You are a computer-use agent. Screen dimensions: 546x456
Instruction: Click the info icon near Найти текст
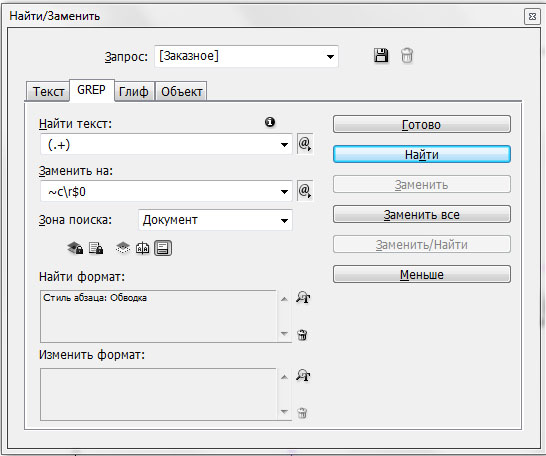click(x=270, y=122)
